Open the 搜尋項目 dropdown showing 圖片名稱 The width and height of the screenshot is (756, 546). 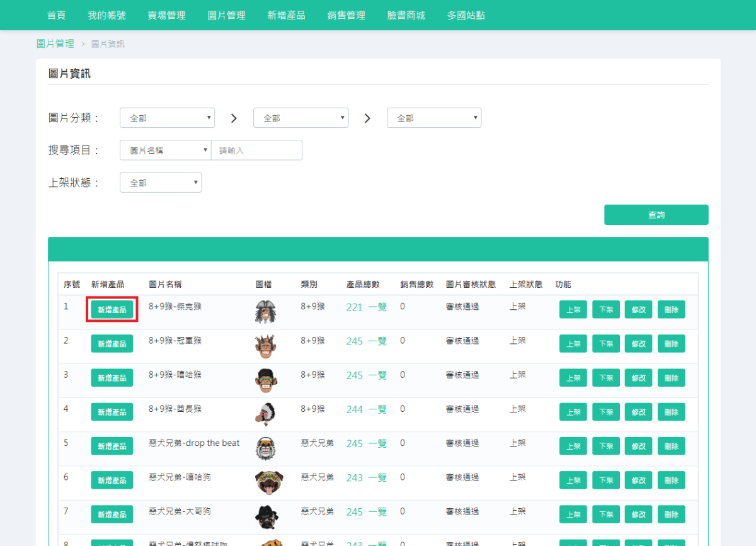165,150
